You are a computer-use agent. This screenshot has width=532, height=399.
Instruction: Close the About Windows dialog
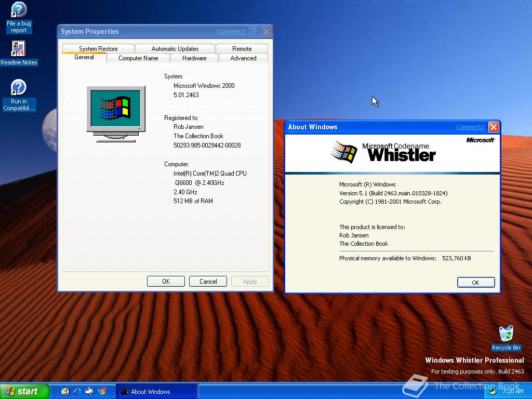point(494,127)
